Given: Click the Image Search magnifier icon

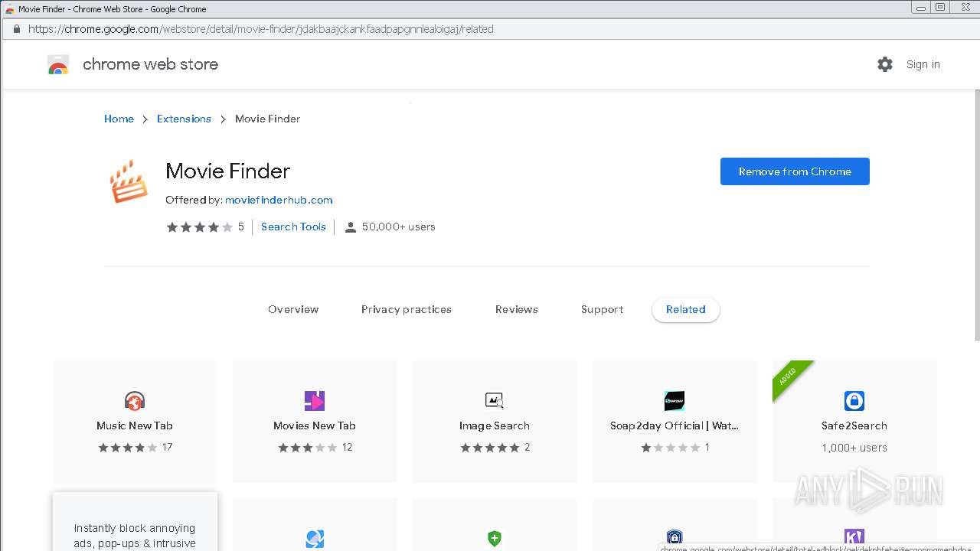Looking at the screenshot, I should pyautogui.click(x=495, y=401).
